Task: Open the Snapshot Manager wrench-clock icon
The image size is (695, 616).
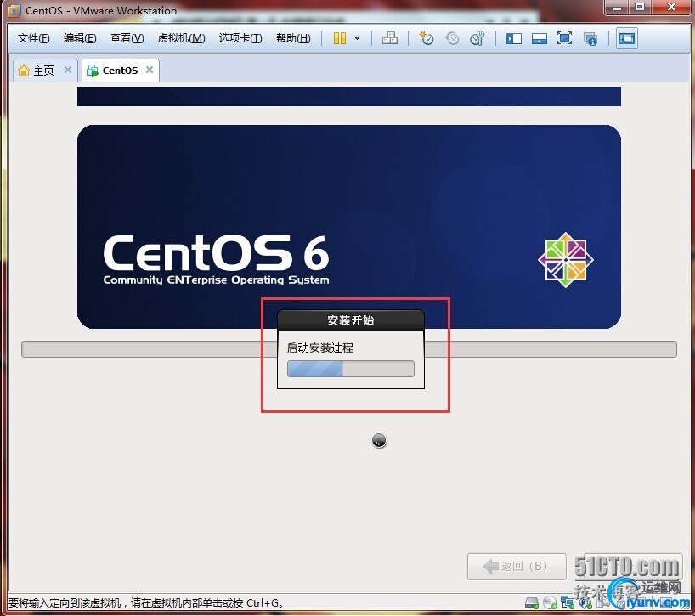Action: coord(477,38)
